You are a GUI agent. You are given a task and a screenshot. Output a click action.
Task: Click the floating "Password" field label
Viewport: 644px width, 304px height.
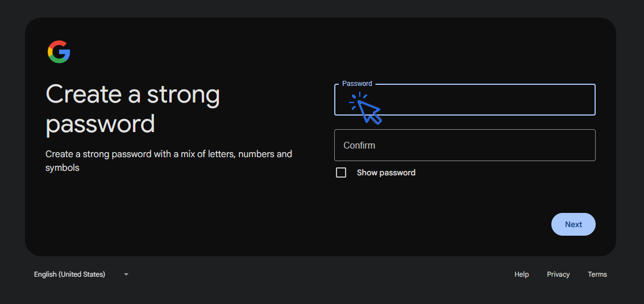(357, 84)
